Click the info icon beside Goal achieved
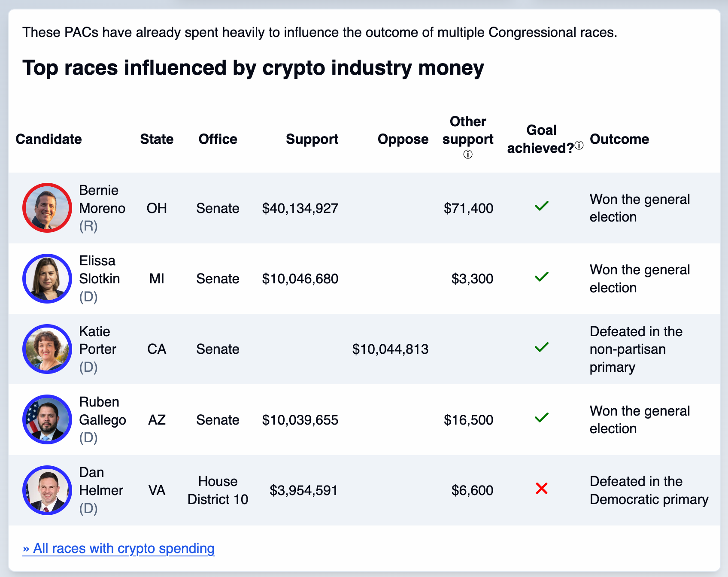Screen dimensions: 728x577 point(579,146)
